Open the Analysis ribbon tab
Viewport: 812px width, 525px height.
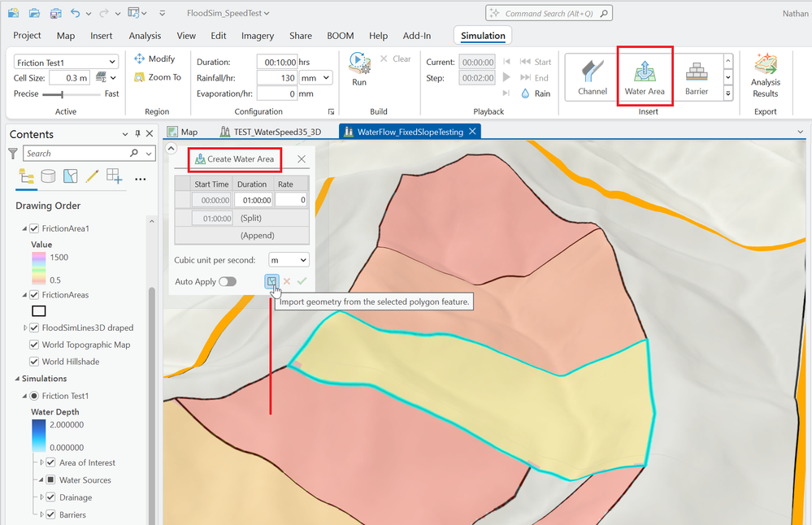[145, 36]
